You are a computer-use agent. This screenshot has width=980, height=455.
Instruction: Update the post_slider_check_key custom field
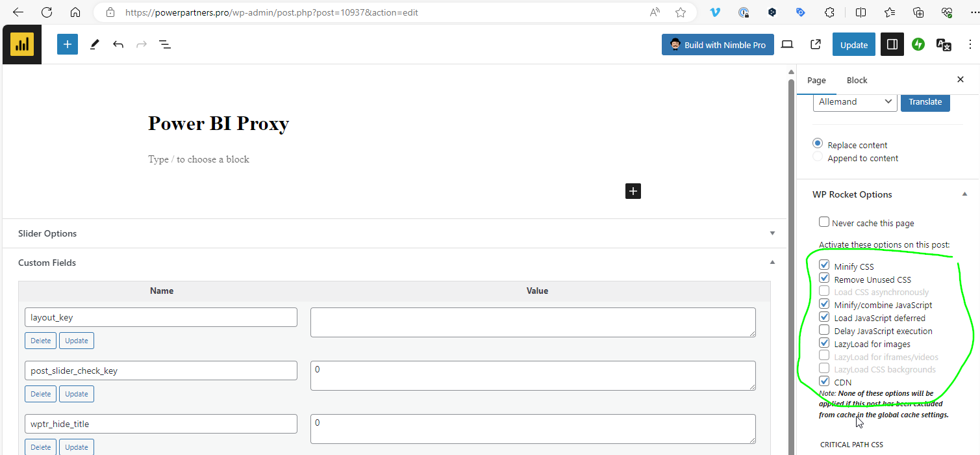(77, 394)
